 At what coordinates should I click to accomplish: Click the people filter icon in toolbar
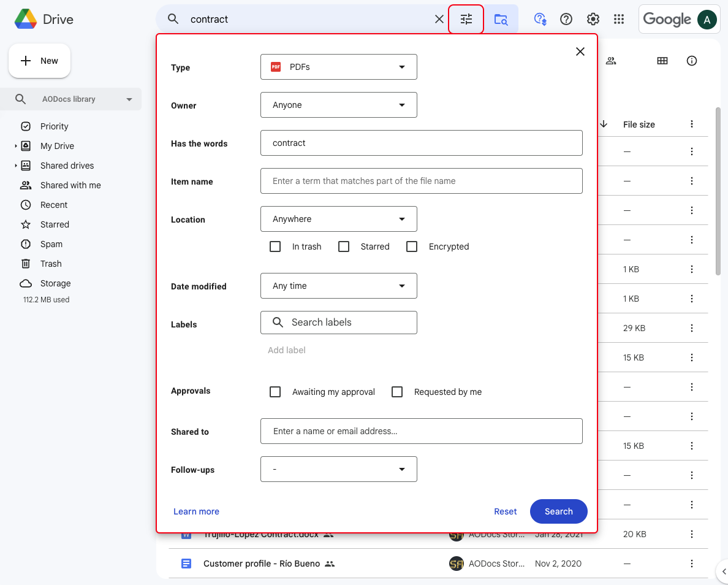pos(611,61)
